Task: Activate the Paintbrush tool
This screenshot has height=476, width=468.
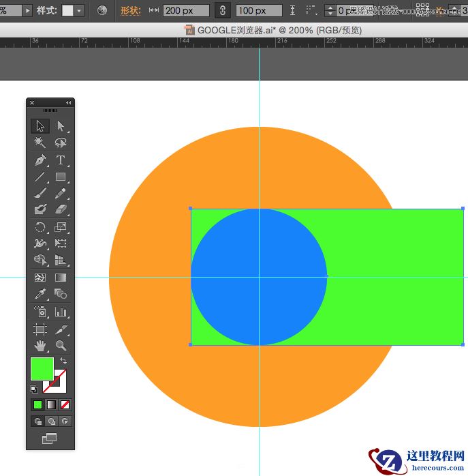Action: (x=40, y=193)
